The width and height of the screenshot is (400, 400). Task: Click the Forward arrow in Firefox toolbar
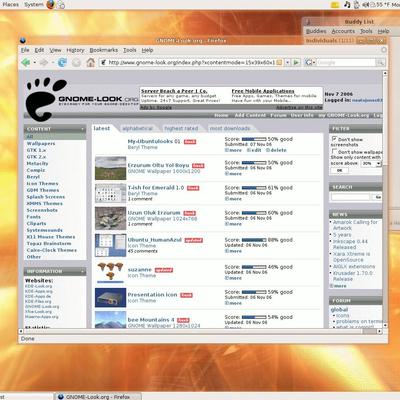click(43, 62)
